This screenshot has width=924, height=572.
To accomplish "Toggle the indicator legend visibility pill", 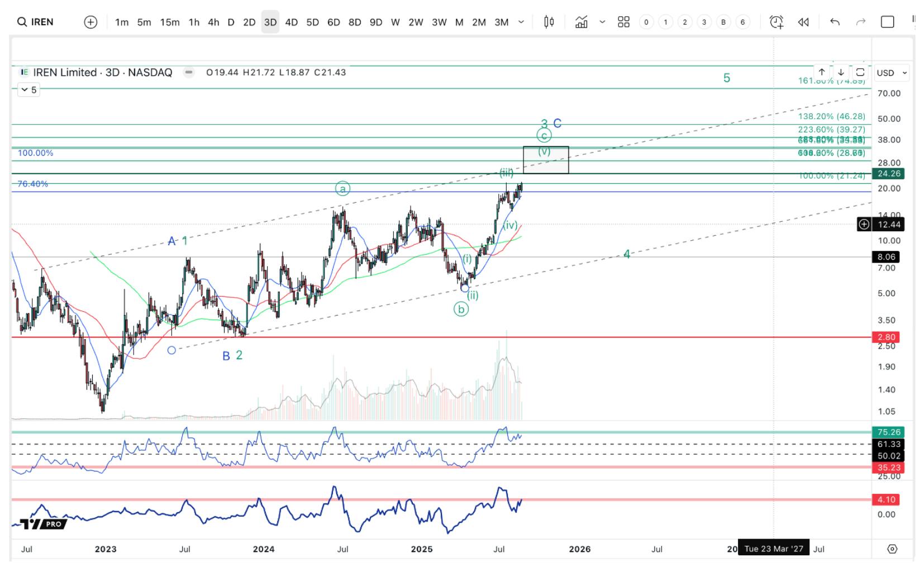I will [189, 72].
